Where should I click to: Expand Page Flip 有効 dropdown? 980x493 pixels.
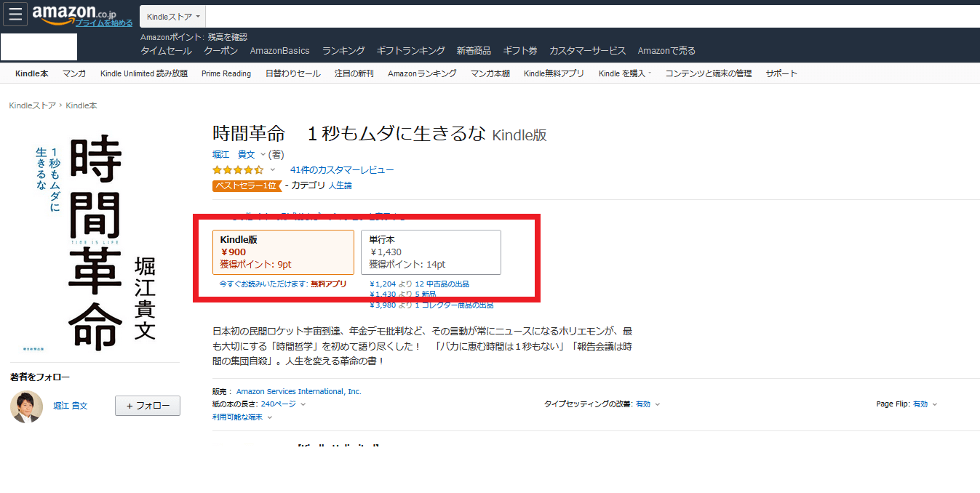coord(925,404)
